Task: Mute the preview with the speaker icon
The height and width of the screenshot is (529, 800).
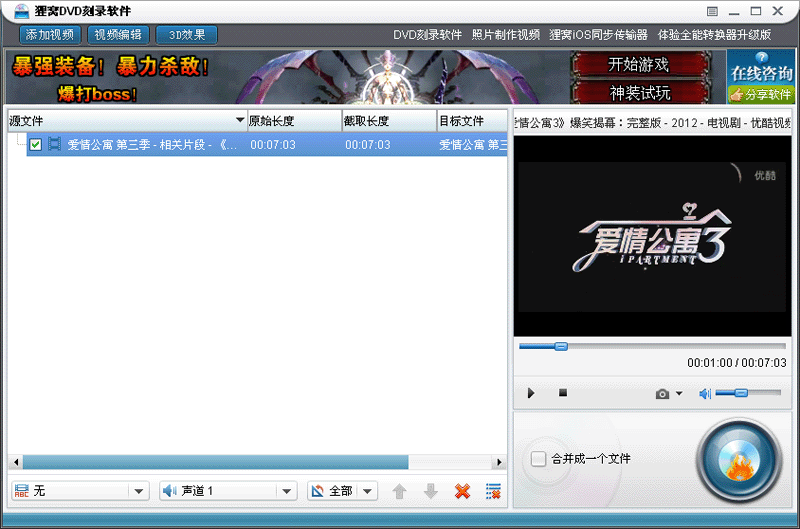Action: click(705, 393)
